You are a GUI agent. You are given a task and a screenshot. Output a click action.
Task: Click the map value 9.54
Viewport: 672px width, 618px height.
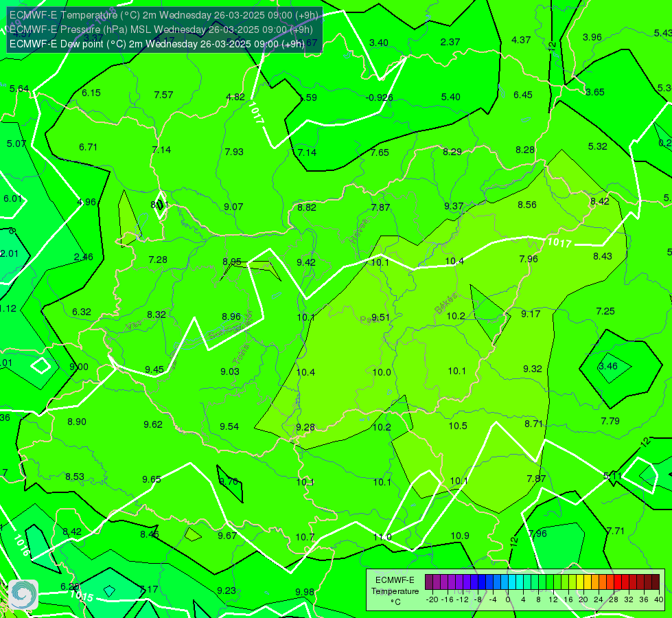coord(229,426)
